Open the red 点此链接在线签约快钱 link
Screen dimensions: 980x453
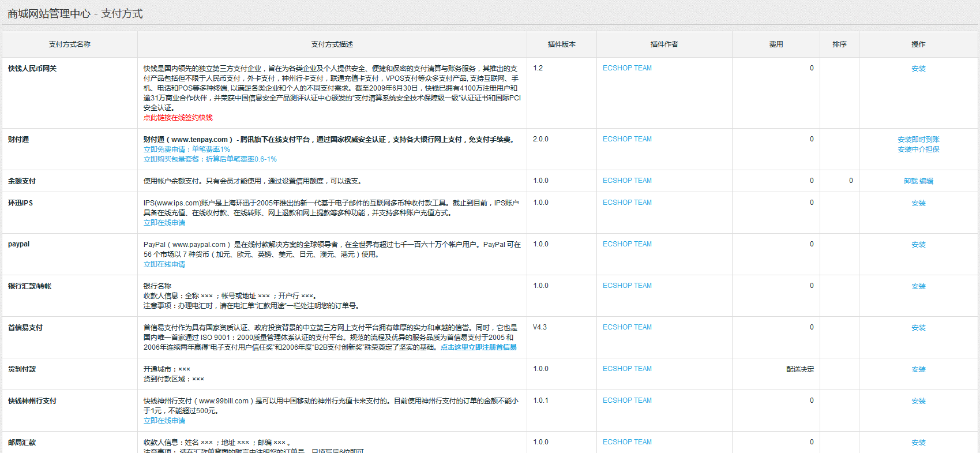(178, 118)
